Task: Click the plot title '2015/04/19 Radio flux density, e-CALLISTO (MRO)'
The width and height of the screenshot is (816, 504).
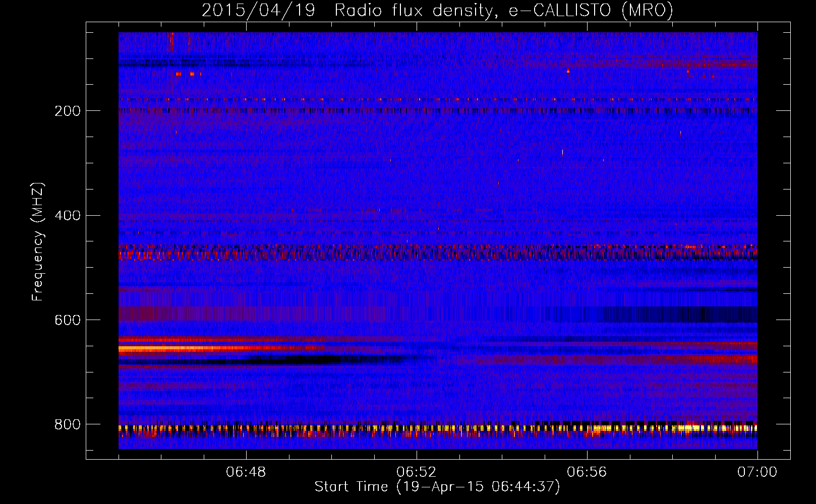Action: [437, 10]
